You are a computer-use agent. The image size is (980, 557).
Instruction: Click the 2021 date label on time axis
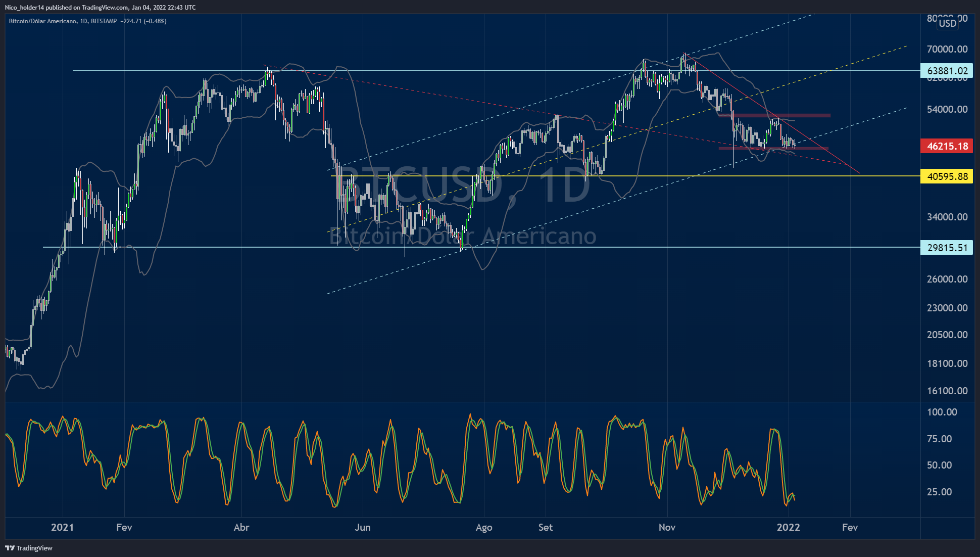point(63,527)
